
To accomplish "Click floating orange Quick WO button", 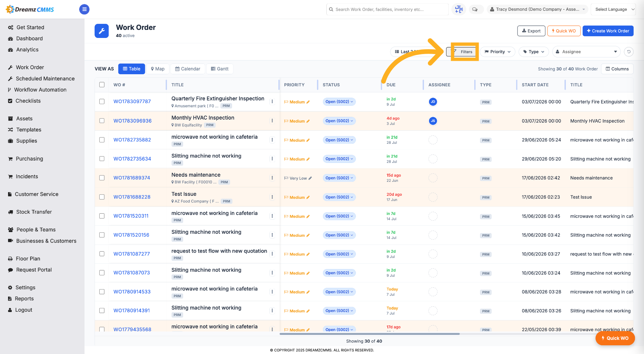I will pos(615,338).
